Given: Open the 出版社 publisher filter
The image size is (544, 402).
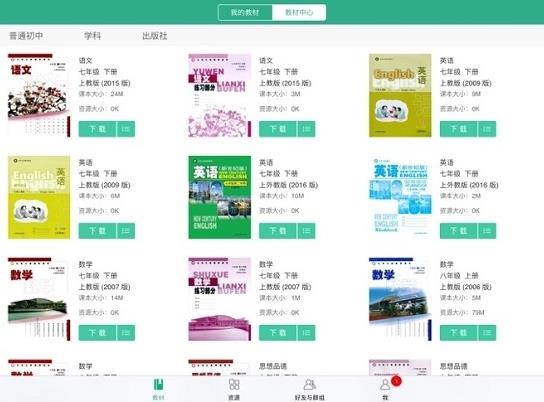Looking at the screenshot, I should pos(155,36).
